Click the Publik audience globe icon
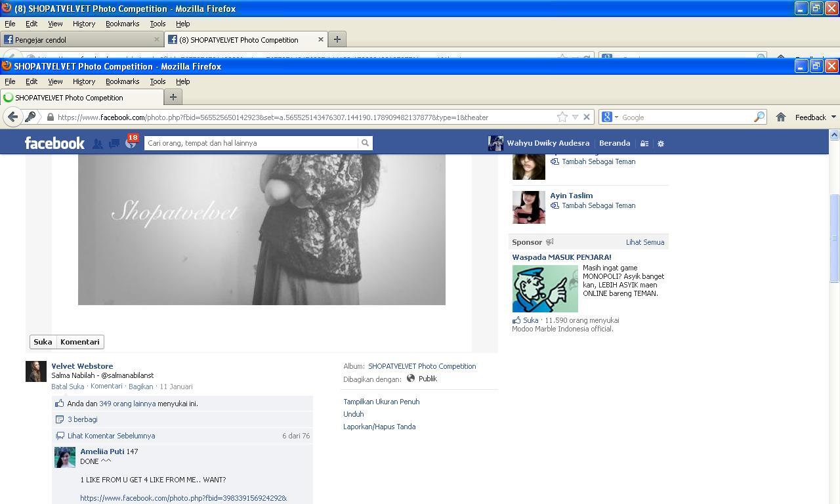Viewport: 840px width, 504px height. 411,378
